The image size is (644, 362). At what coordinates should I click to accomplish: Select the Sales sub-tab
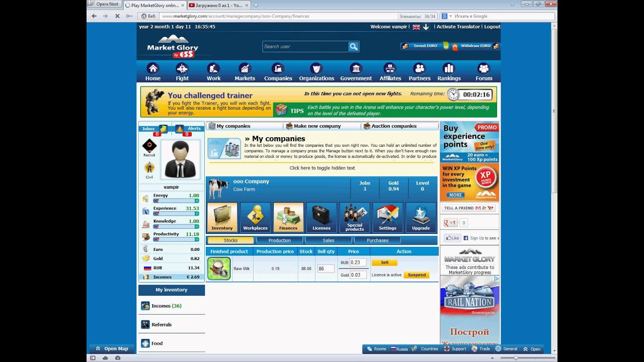tap(329, 240)
